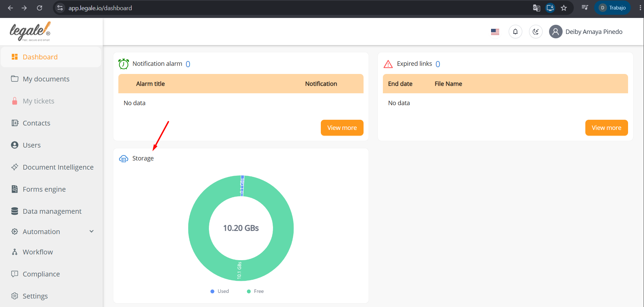The width and height of the screenshot is (644, 307).
Task: Click the 10.20 GBs storage total
Action: [x=241, y=228]
